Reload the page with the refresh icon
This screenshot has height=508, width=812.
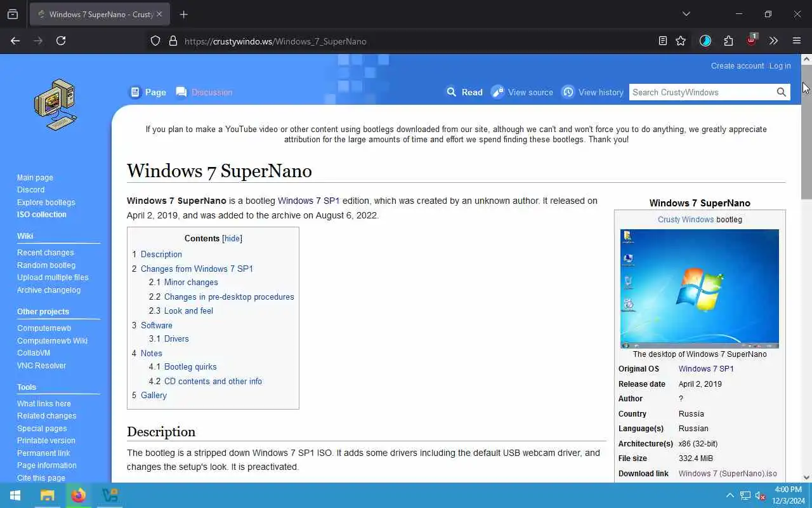pyautogui.click(x=61, y=41)
